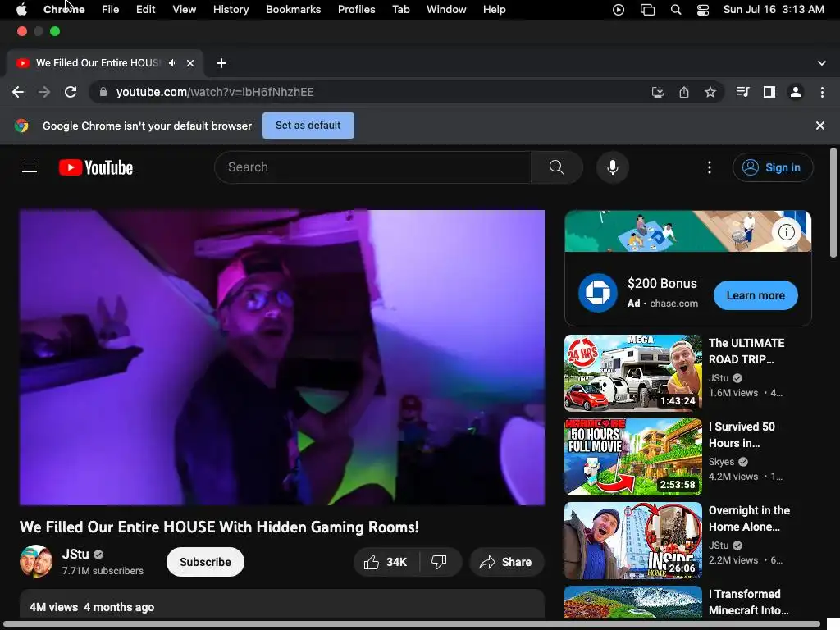This screenshot has width=840, height=630.
Task: Open the Tab menu
Action: [401, 9]
